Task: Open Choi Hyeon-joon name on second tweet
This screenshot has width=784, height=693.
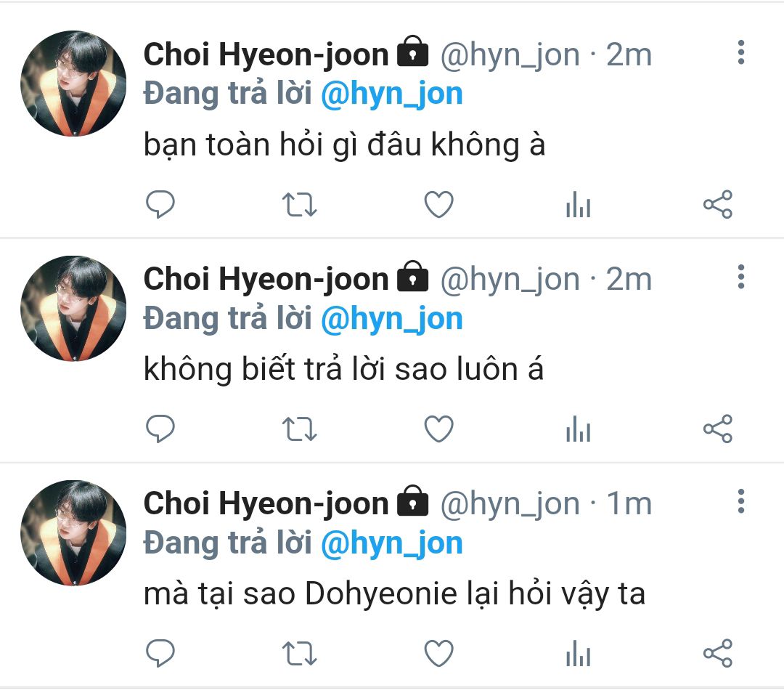Action: pyautogui.click(x=266, y=279)
